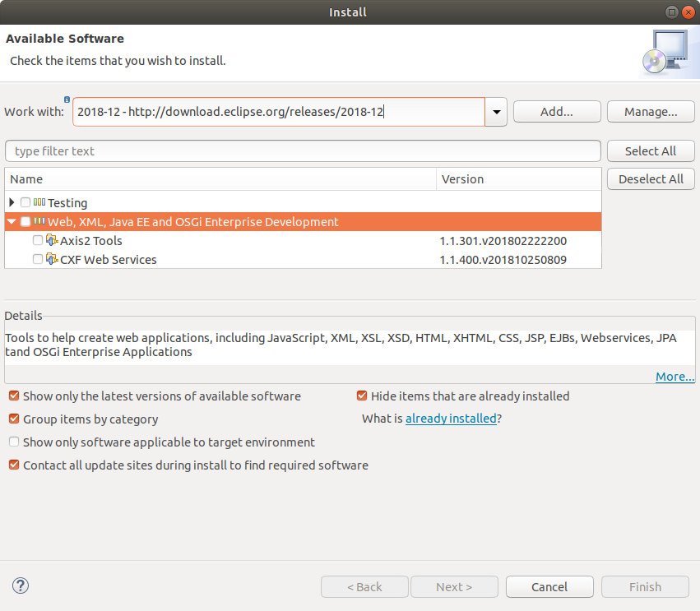Click the Web, XML, Java EE category icon
The image size is (700, 611).
39,221
